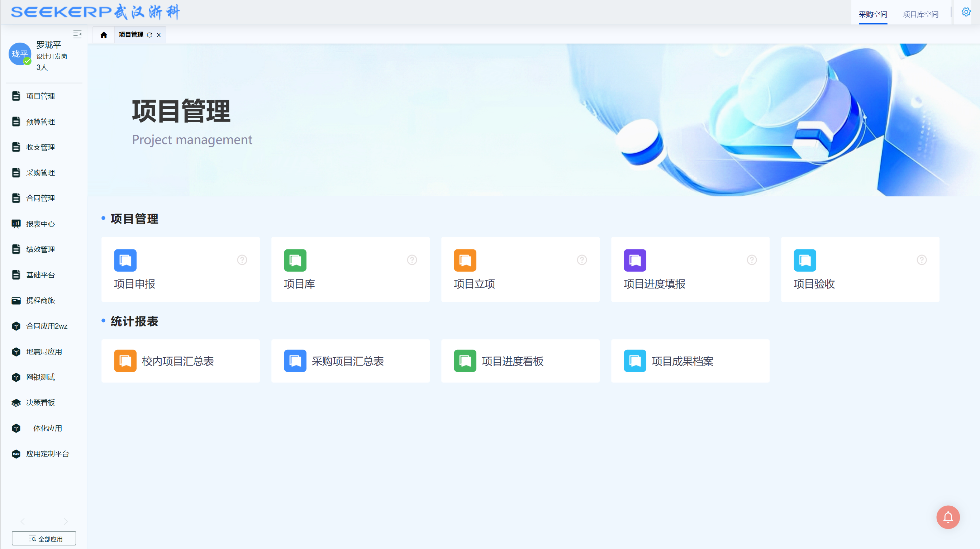
Task: Show help for 项目库 card
Action: click(412, 260)
